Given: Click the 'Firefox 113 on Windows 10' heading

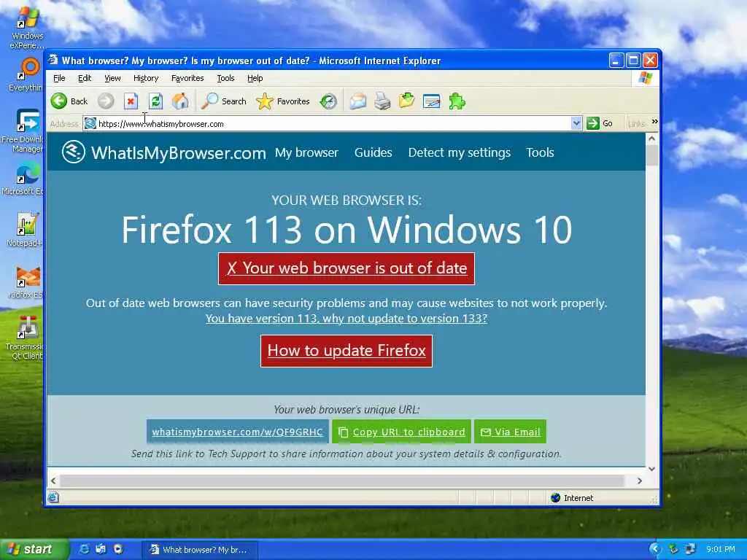Looking at the screenshot, I should pyautogui.click(x=347, y=230).
